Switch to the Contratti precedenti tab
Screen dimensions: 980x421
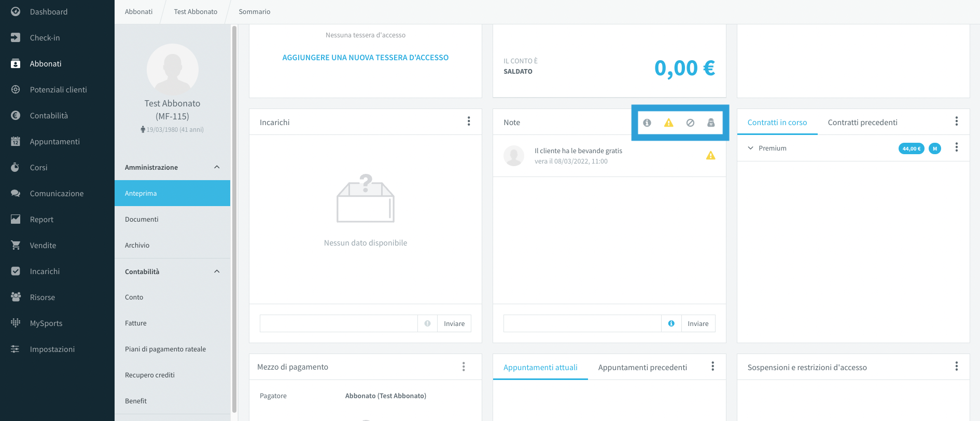(862, 123)
